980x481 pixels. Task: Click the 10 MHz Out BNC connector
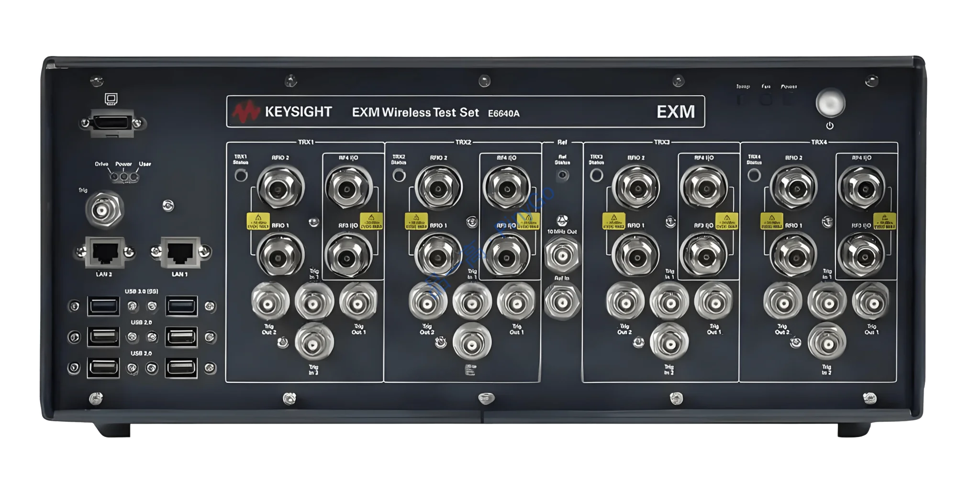click(562, 255)
